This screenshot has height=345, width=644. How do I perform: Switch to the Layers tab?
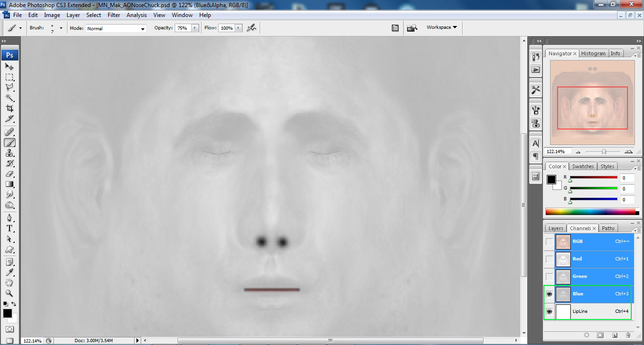[x=556, y=228]
